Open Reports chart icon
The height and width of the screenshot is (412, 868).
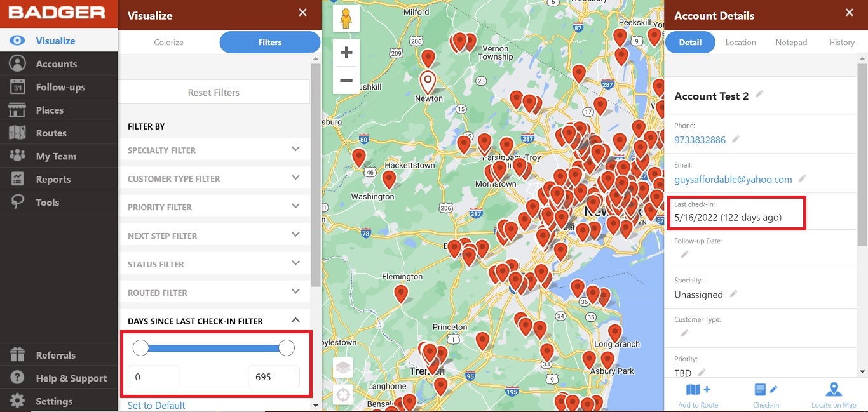pos(17,179)
